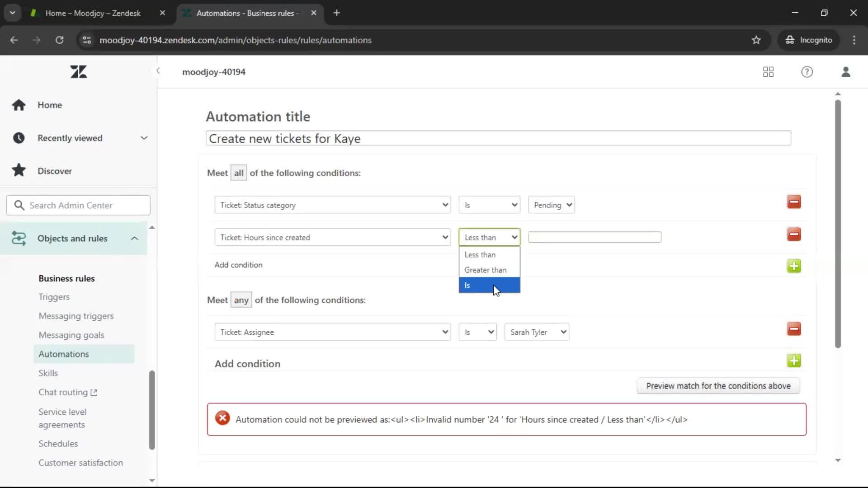The image size is (868, 488).
Task: Click the Search Admin Center field
Action: 78,205
